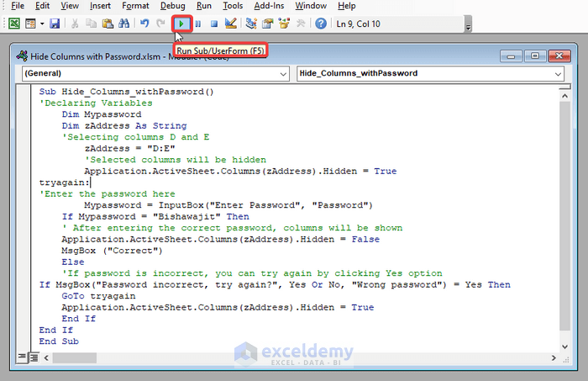Switch to Full Module View button

click(x=34, y=357)
